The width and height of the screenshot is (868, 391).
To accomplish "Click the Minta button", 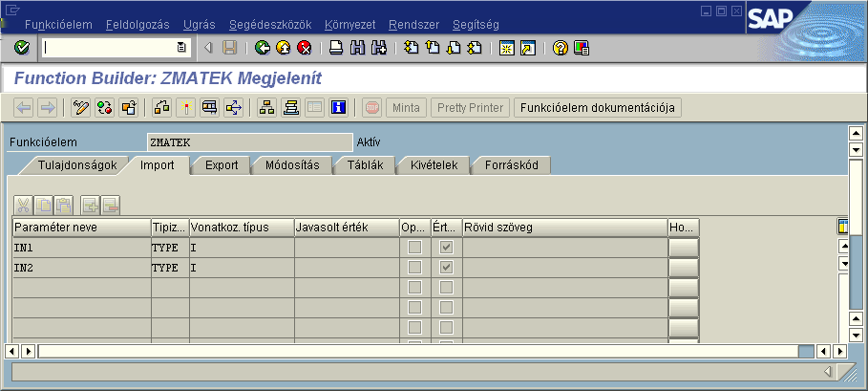I will pos(407,107).
